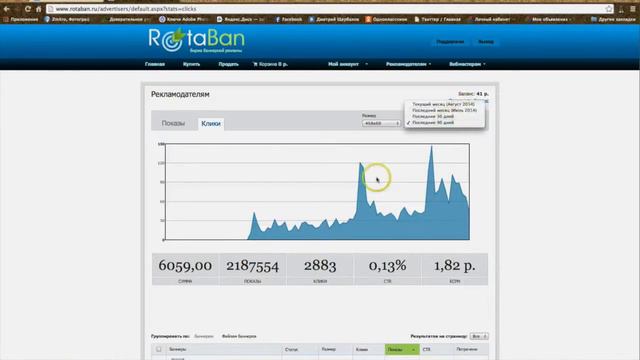
Task: Open the Другие закладки bookmarks folder
Action: click(613, 19)
